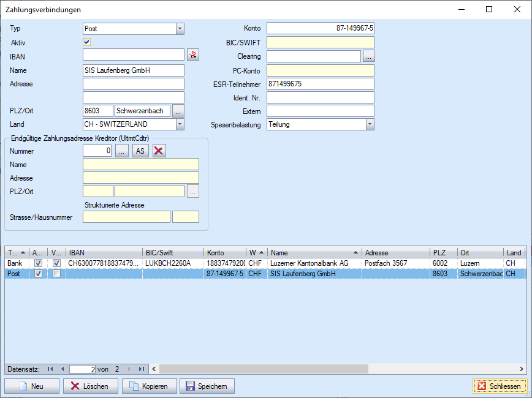This screenshot has width=532, height=398.
Task: Copy the record with Kopieren
Action: click(150, 386)
